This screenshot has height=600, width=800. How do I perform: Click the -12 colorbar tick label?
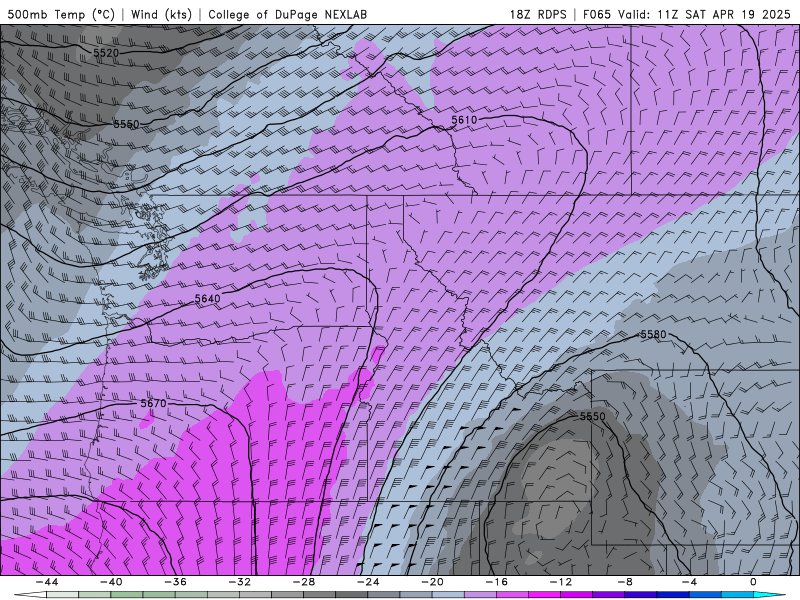click(561, 582)
